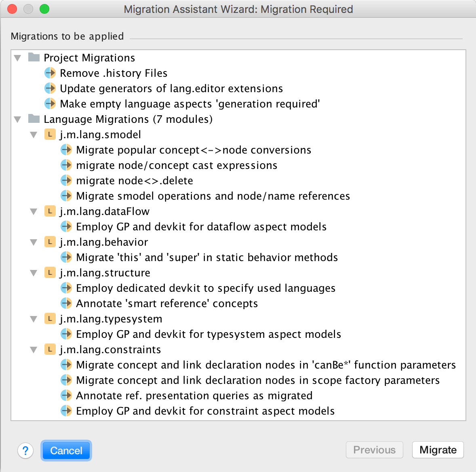Image resolution: width=476 pixels, height=472 pixels.
Task: Collapse the j.m.lang.typesystem tree node
Action: tap(34, 318)
